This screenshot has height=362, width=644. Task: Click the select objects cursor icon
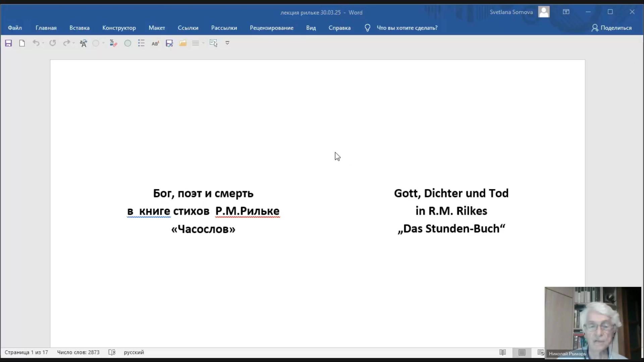coord(213,43)
